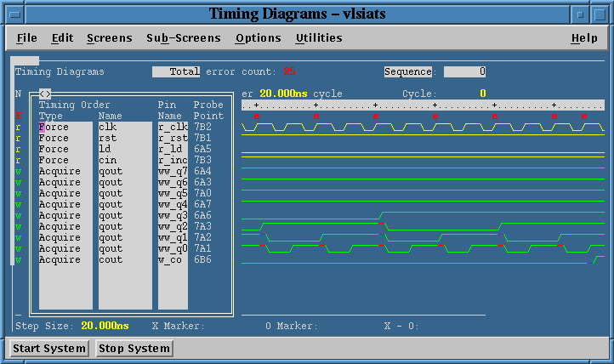Click probe point 7B1

[x=202, y=138]
